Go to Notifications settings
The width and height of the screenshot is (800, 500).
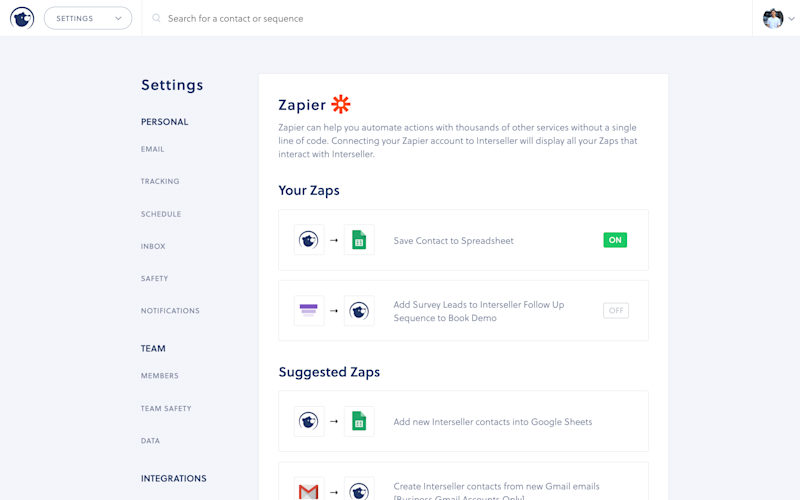pyautogui.click(x=170, y=311)
